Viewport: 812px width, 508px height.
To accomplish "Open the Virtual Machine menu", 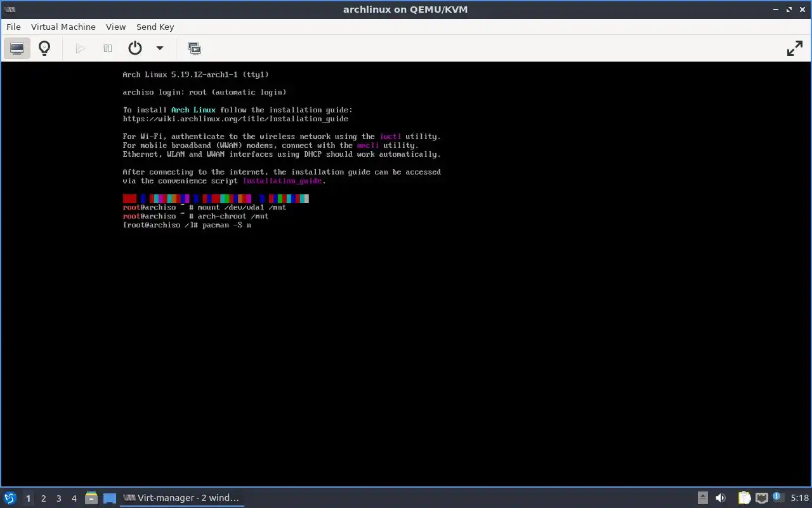I will (x=63, y=27).
